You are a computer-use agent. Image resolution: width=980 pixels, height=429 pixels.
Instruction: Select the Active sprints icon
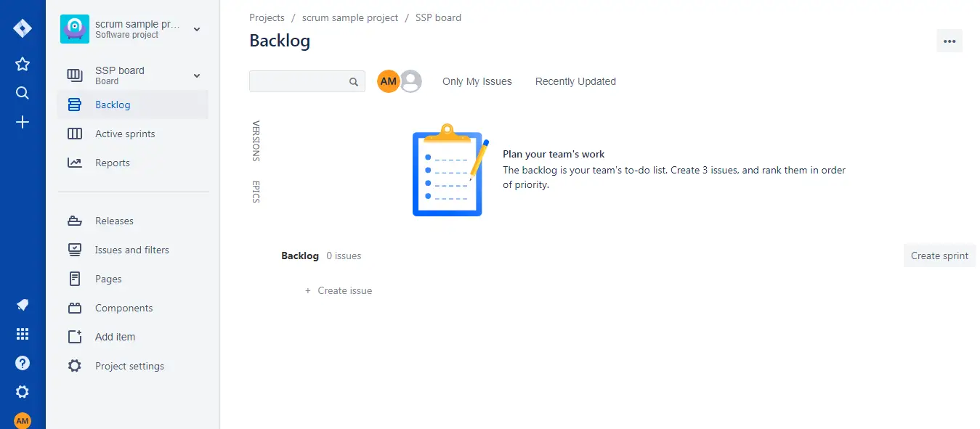[74, 134]
